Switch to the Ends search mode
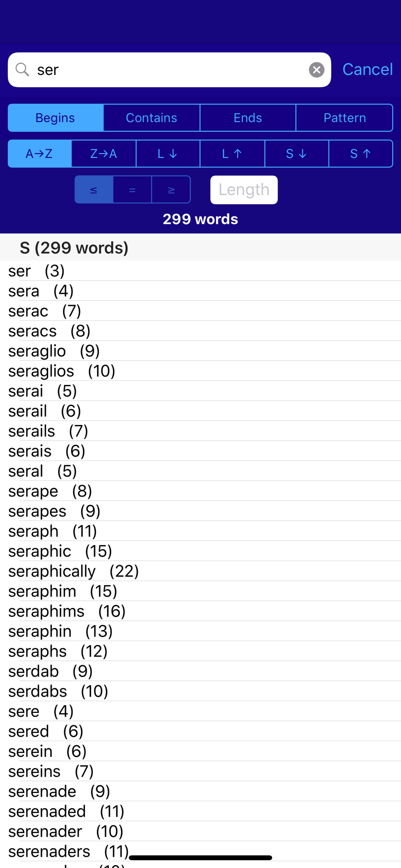 click(248, 118)
